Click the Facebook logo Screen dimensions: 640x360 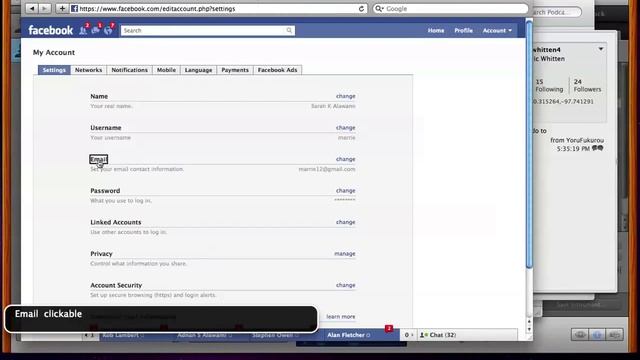[51, 30]
